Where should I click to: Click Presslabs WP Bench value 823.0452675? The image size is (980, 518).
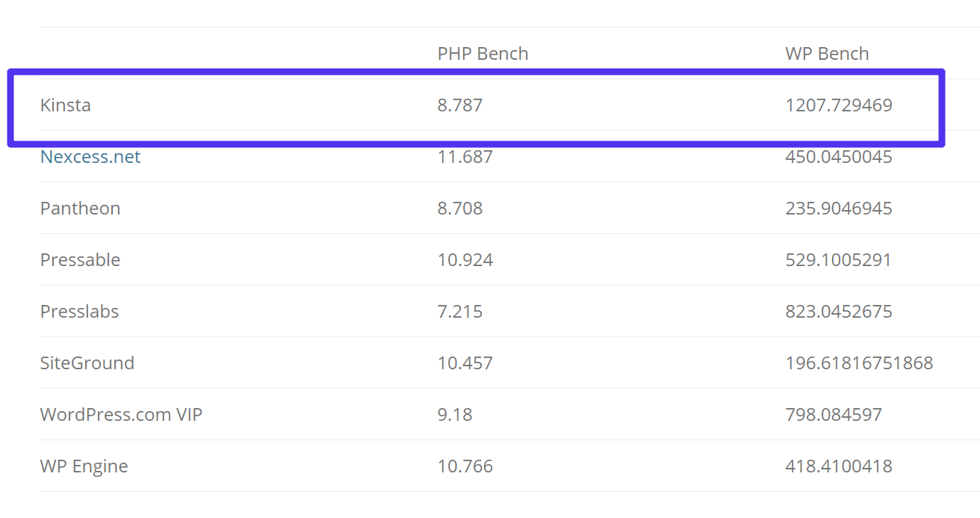[x=839, y=312]
